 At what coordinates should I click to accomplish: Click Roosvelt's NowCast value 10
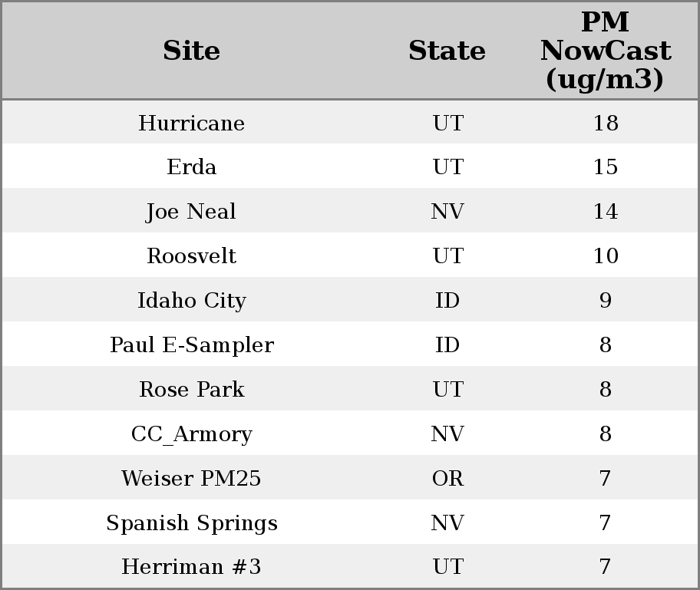pyautogui.click(x=605, y=256)
